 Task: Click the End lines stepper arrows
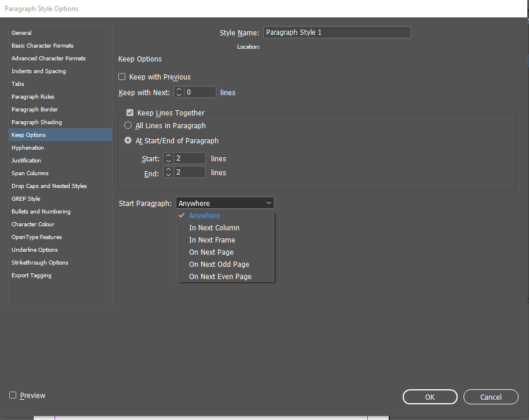(x=168, y=172)
